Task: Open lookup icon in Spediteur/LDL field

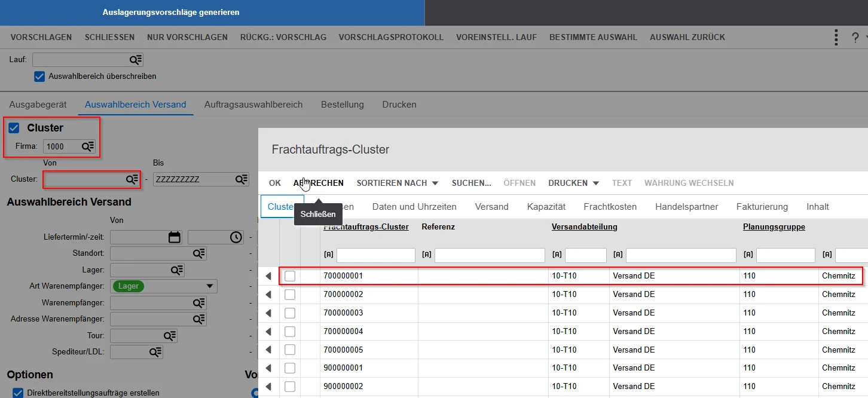Action: [155, 352]
